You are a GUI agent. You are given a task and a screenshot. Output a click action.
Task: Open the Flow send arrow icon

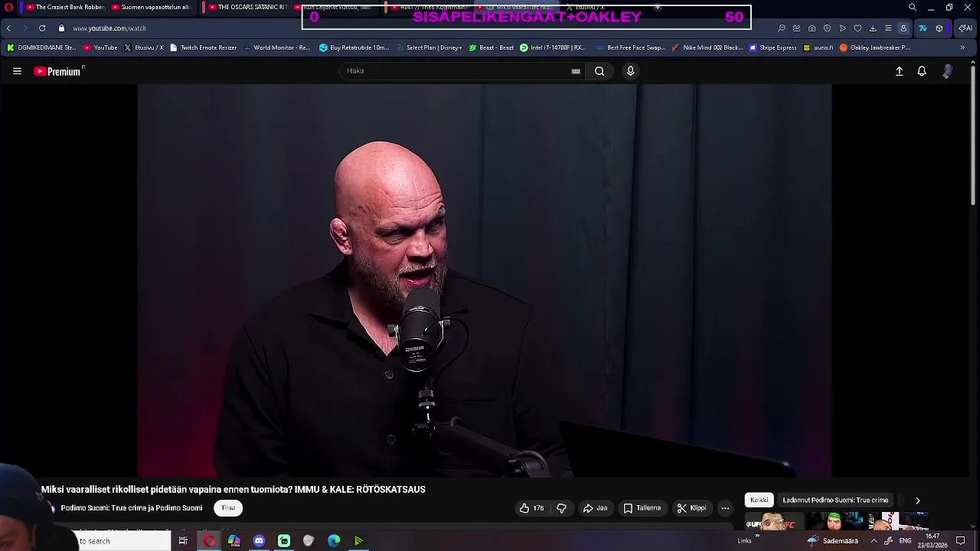pos(842,28)
